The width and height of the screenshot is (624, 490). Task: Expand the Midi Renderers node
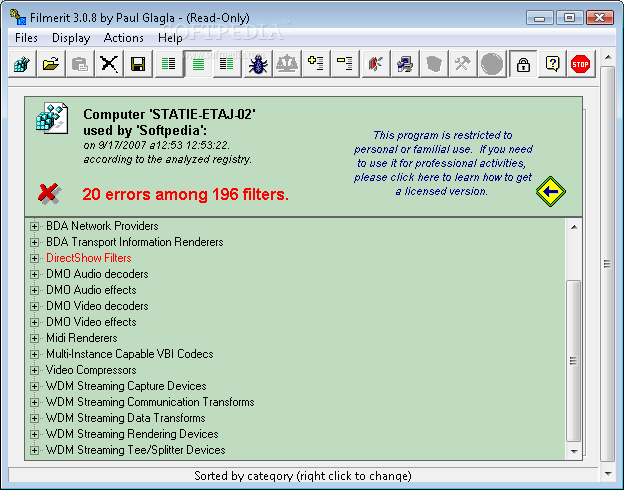(34, 338)
